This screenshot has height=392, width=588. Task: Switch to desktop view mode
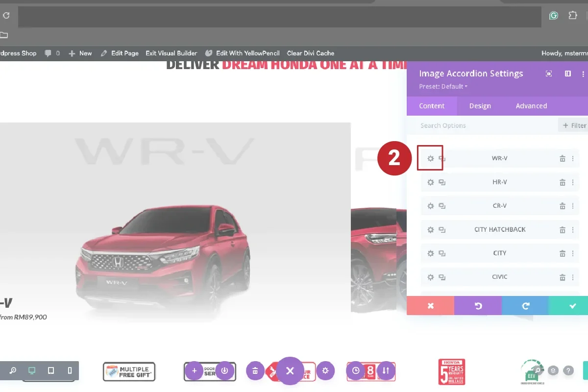click(x=32, y=371)
